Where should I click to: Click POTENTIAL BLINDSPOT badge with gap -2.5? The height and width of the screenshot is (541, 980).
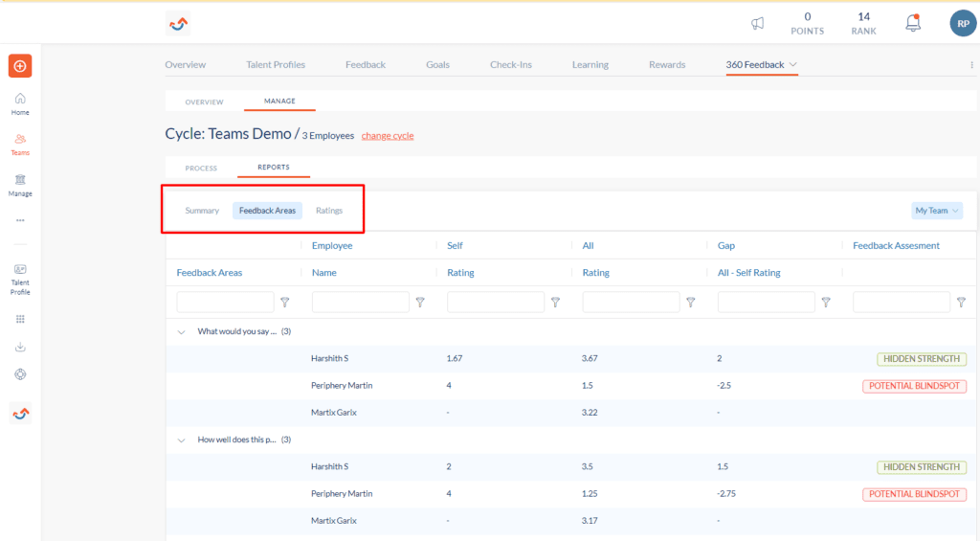914,386
